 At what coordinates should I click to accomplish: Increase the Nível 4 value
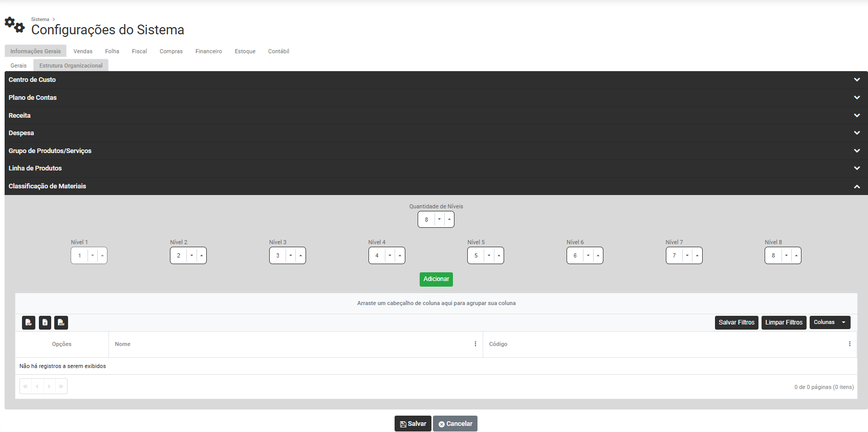400,255
